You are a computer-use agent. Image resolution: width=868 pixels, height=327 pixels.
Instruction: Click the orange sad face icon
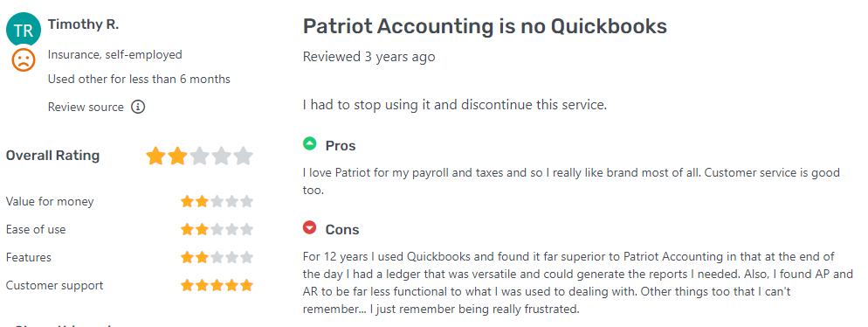[24, 59]
